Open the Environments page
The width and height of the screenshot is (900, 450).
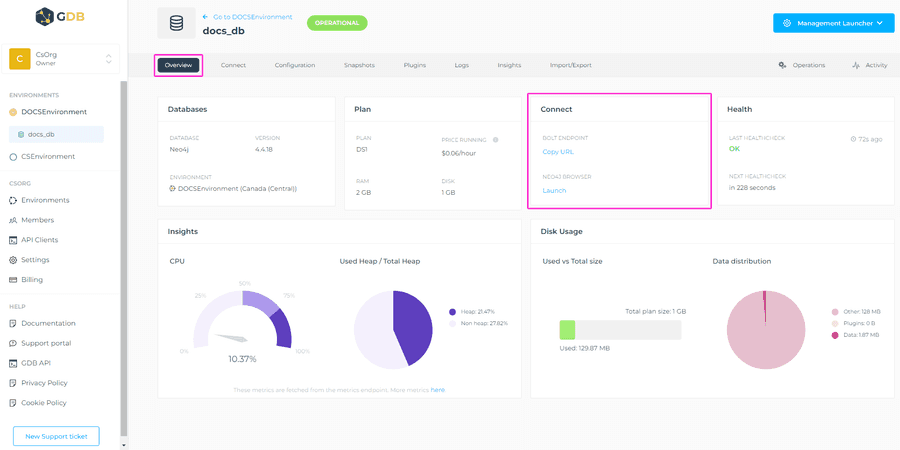click(45, 200)
